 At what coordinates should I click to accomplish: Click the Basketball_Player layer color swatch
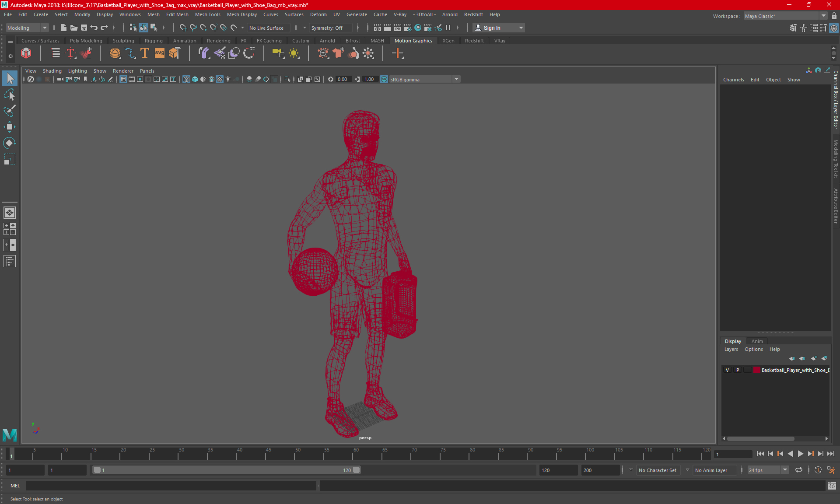pos(756,370)
